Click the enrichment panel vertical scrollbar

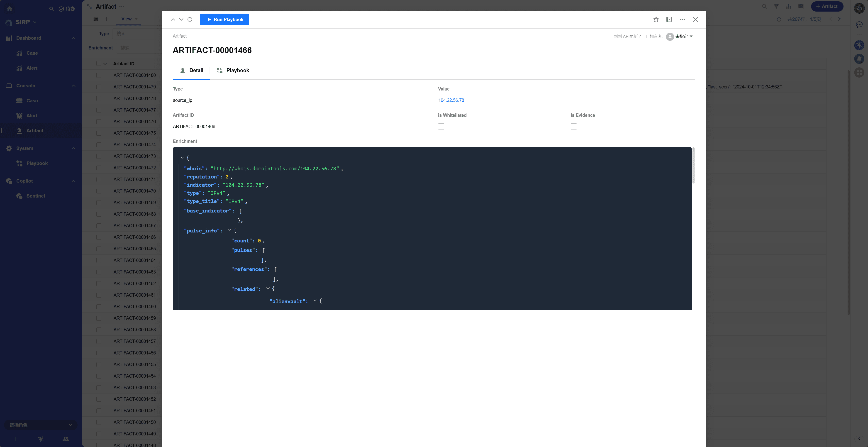click(x=693, y=165)
